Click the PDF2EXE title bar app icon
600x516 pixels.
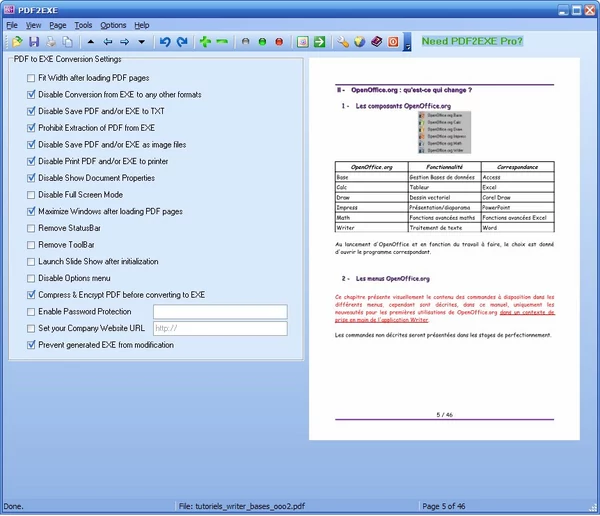click(9, 10)
